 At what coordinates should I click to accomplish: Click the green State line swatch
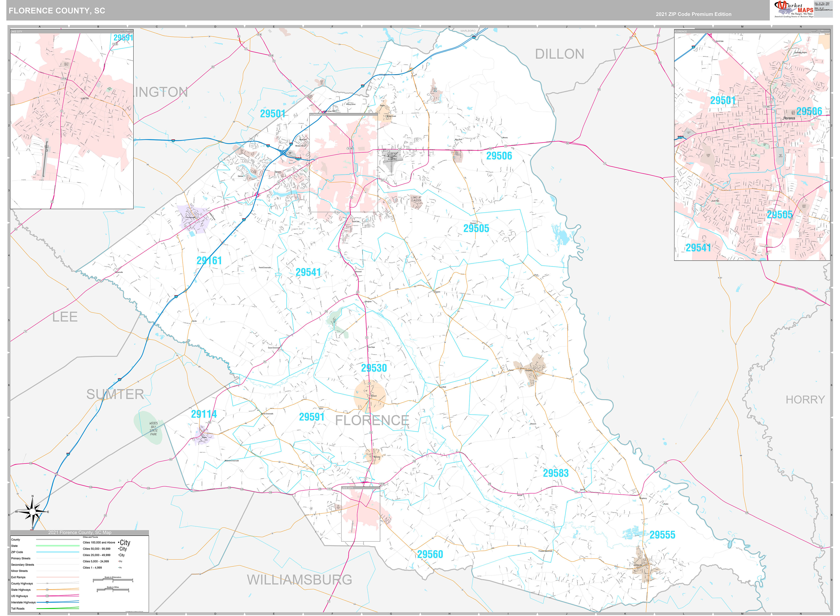[58, 546]
